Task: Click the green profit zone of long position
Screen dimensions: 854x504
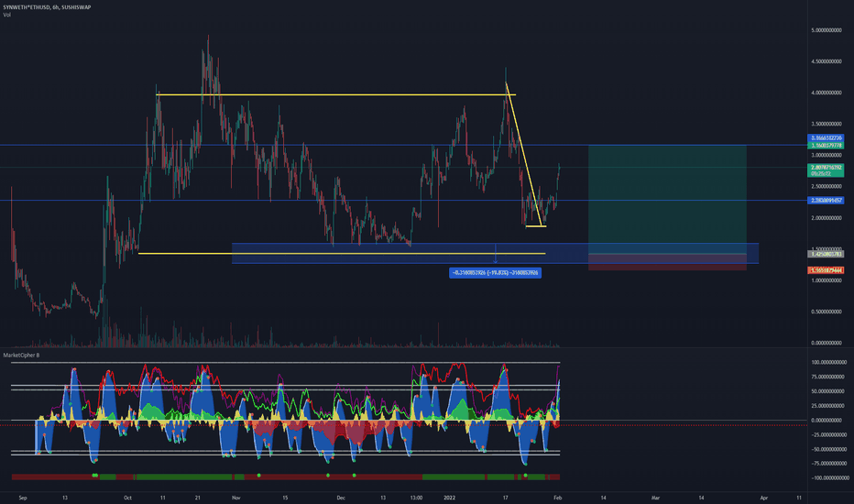Action: coord(667,200)
